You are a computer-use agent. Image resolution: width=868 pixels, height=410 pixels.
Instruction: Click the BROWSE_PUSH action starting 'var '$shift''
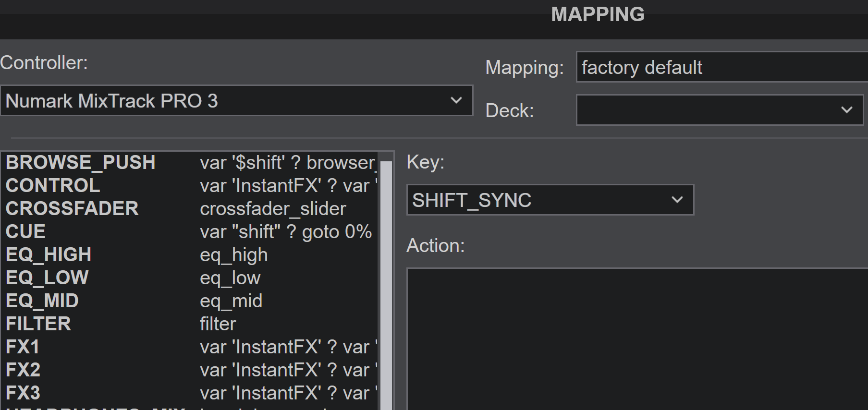point(289,163)
